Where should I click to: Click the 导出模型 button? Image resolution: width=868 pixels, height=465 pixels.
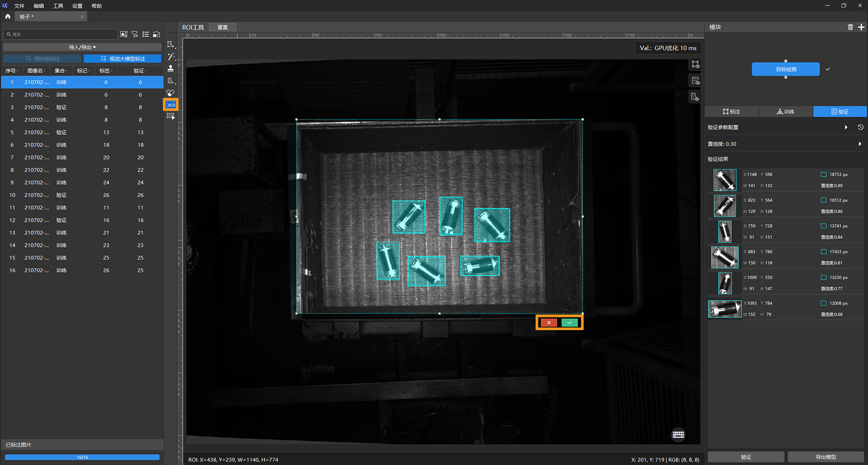tap(825, 457)
